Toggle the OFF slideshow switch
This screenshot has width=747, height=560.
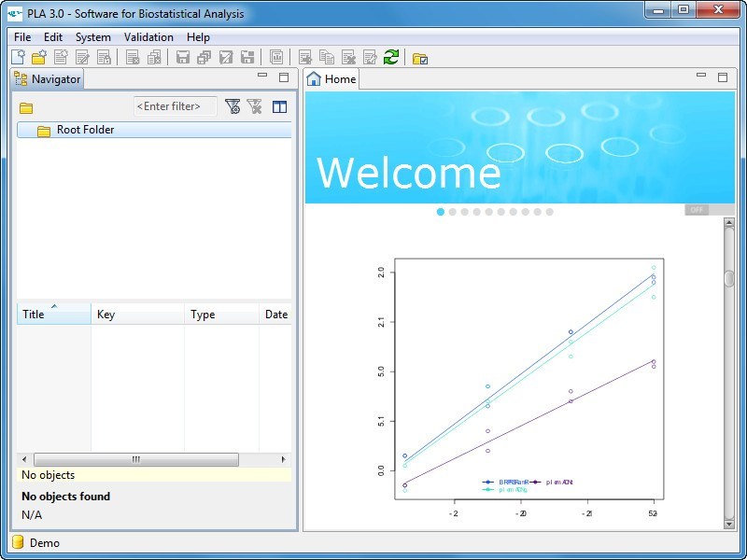tap(709, 209)
